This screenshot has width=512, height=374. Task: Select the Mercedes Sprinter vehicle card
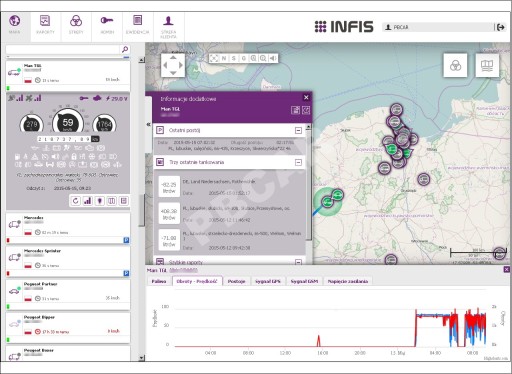coord(68,261)
